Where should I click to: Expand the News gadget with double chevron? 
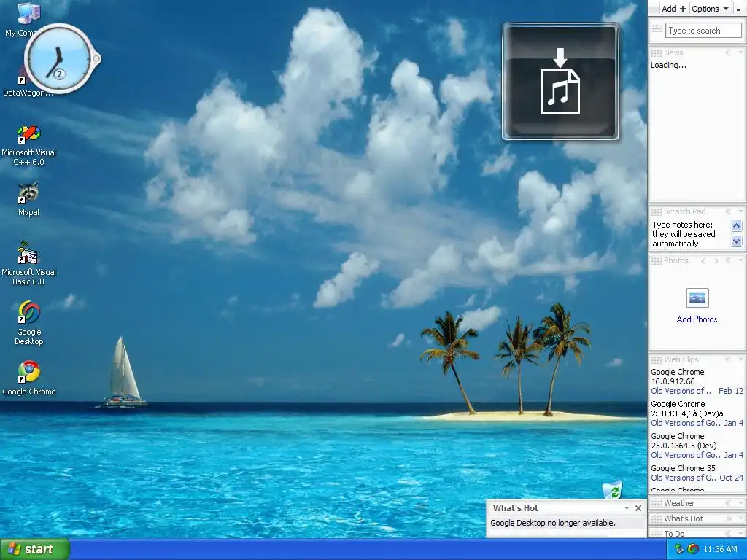pos(728,52)
